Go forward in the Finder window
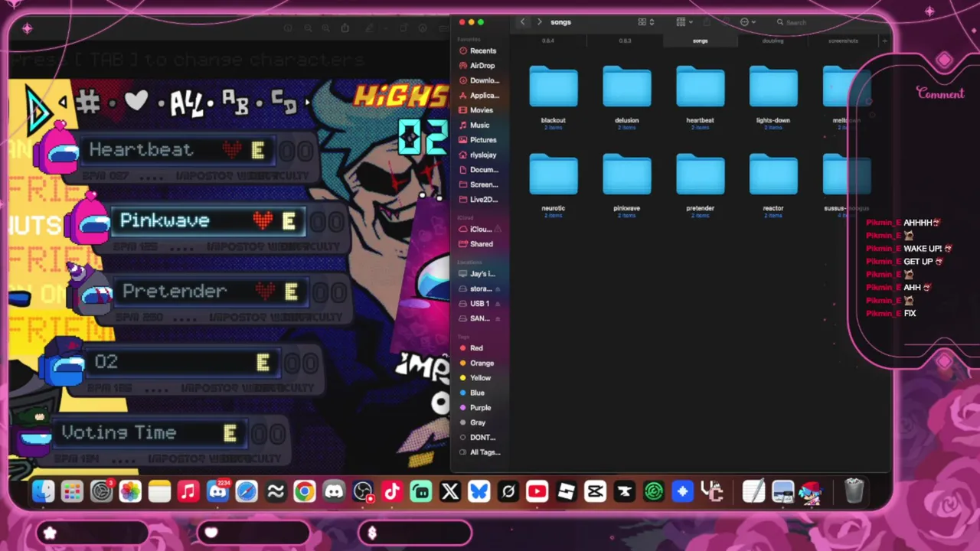The image size is (980, 551). (x=539, y=22)
